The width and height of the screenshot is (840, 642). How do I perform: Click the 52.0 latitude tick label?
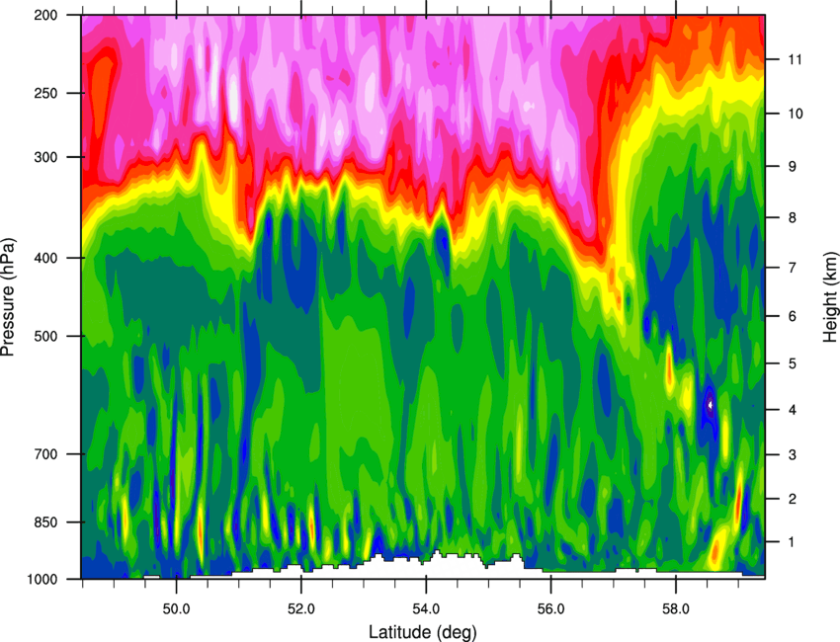(301, 608)
